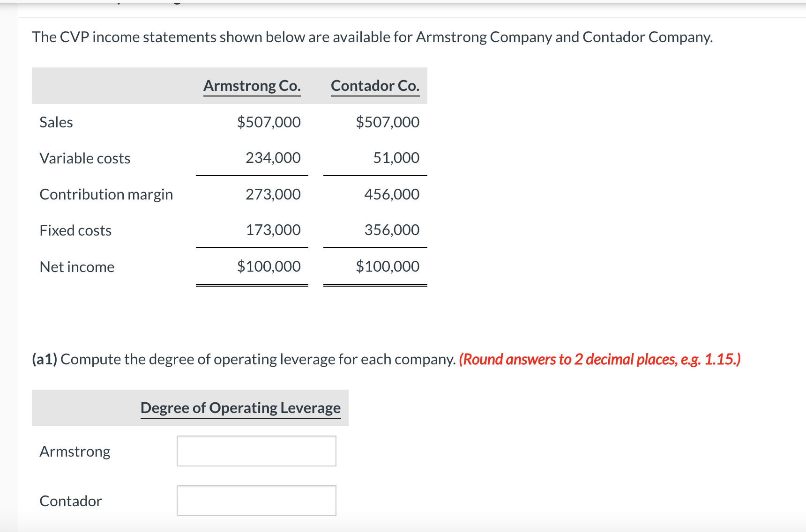Image resolution: width=806 pixels, height=532 pixels.
Task: Click the Net income row label
Action: click(x=77, y=266)
